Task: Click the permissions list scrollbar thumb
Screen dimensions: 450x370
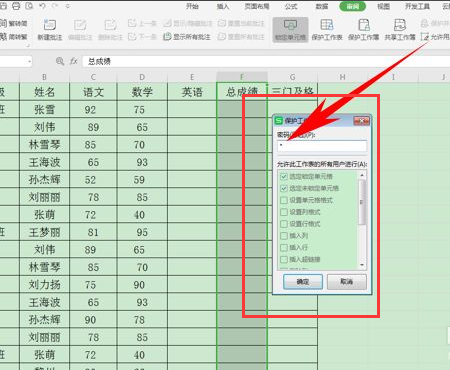Action: tap(362, 202)
